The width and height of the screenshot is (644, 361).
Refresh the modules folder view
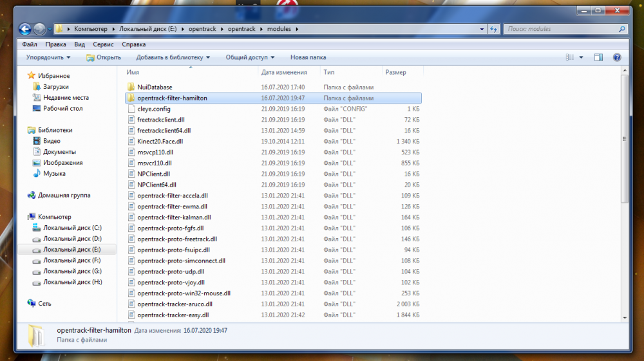(x=494, y=29)
